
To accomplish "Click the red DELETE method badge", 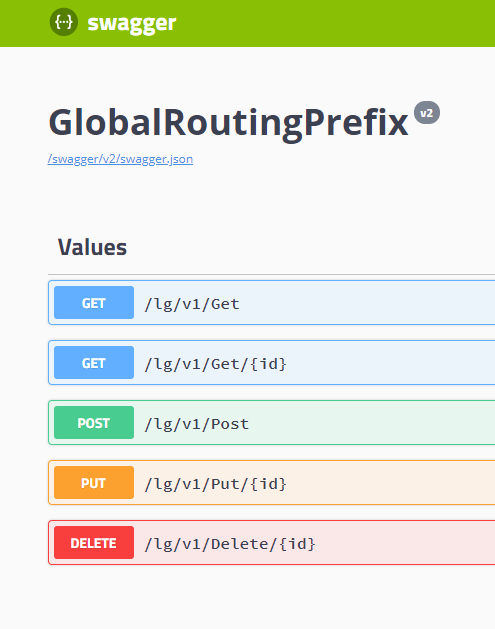I will 94,542.
